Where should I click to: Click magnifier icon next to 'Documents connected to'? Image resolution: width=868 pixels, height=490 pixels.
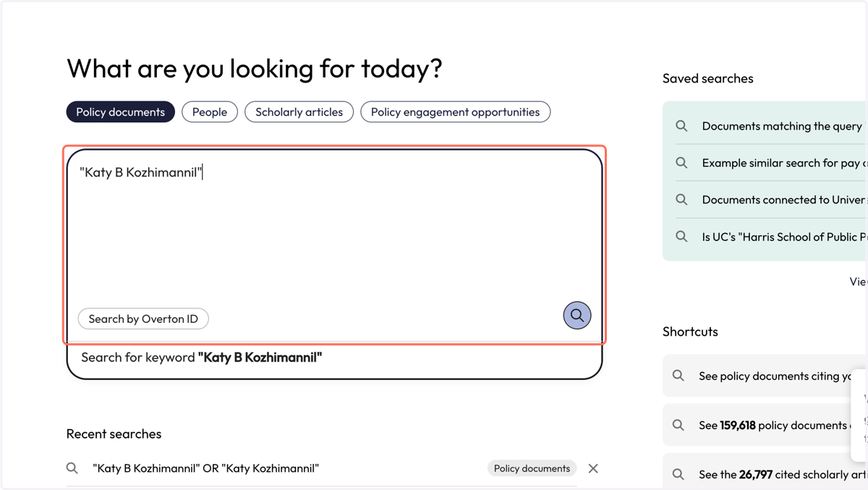pyautogui.click(x=681, y=200)
